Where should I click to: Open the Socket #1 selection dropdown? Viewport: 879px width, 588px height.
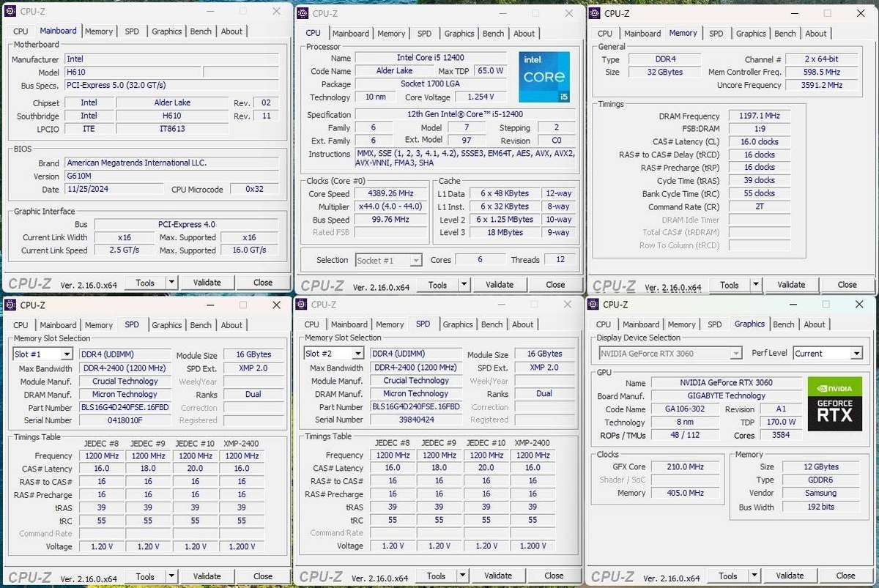418,259
